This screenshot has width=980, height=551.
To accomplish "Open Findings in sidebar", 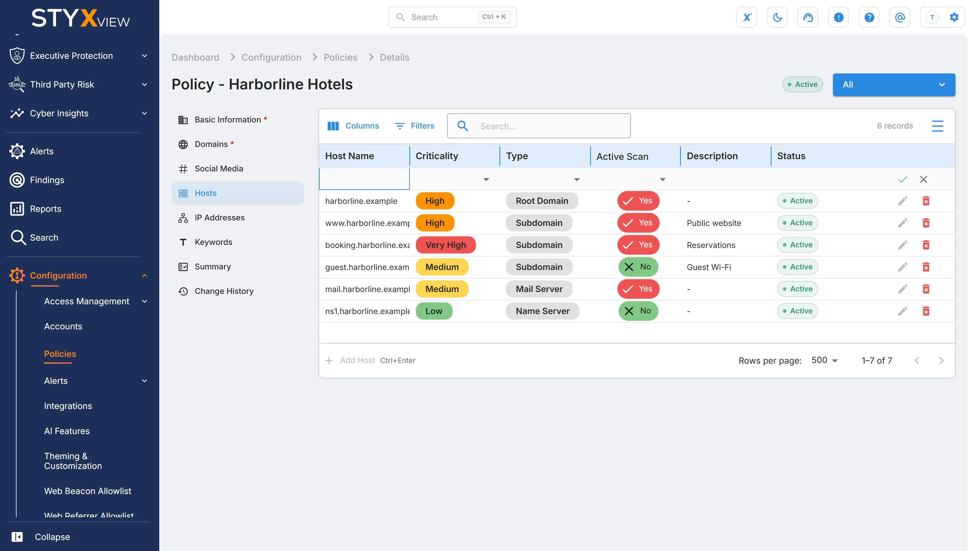I will (47, 180).
